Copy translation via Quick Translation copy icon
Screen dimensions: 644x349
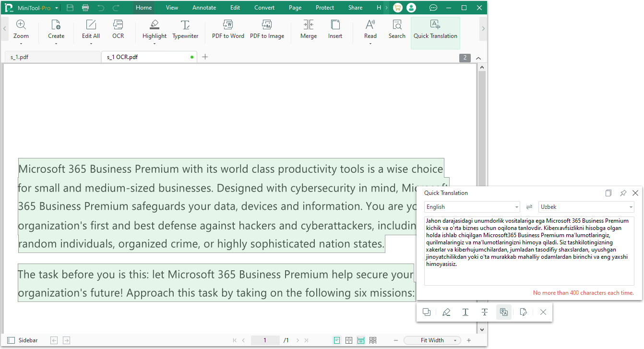tap(608, 193)
